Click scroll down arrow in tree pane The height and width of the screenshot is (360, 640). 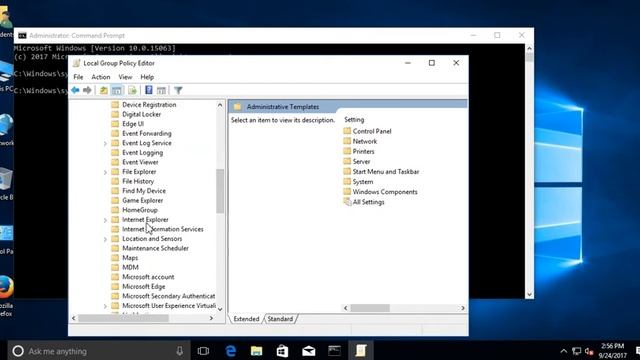220,309
